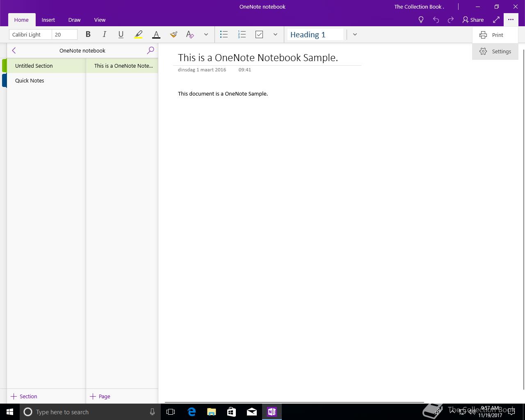Open Settings from the menu

(x=495, y=51)
